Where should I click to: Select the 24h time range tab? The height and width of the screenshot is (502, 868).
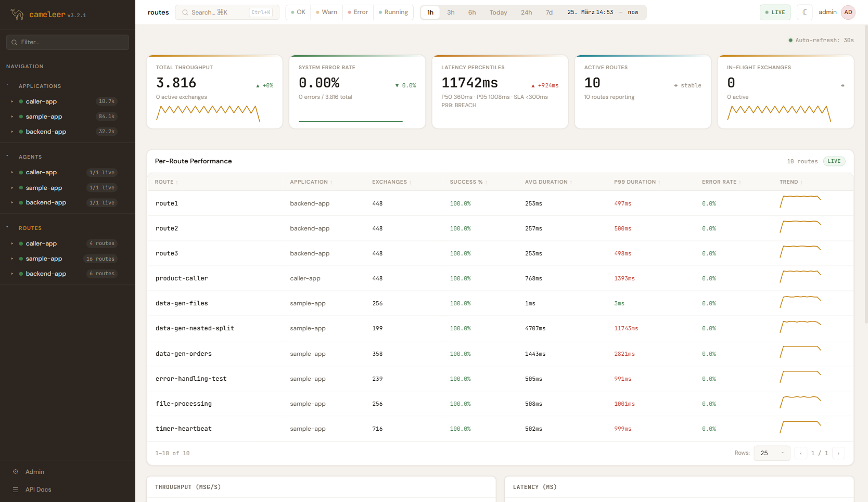click(x=526, y=12)
